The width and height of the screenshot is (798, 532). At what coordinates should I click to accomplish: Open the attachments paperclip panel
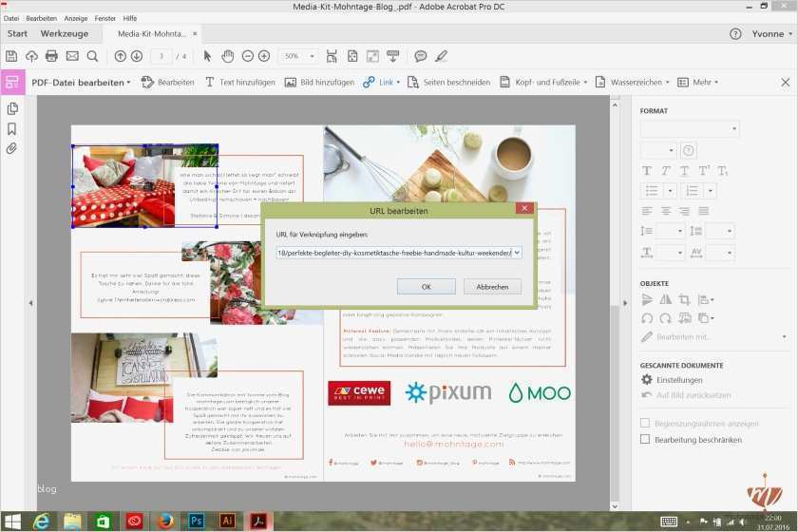coord(12,149)
